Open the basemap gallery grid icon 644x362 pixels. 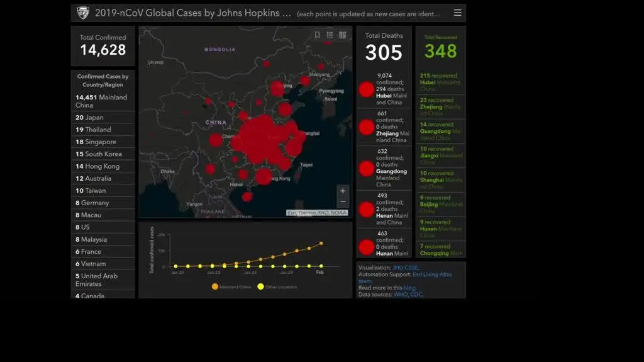pos(343,35)
